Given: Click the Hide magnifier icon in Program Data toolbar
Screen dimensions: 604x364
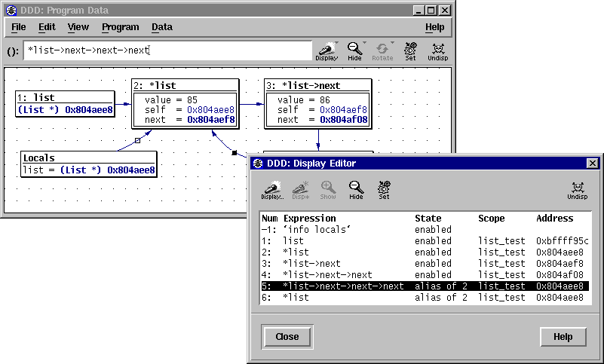Looking at the screenshot, I should (x=354, y=51).
